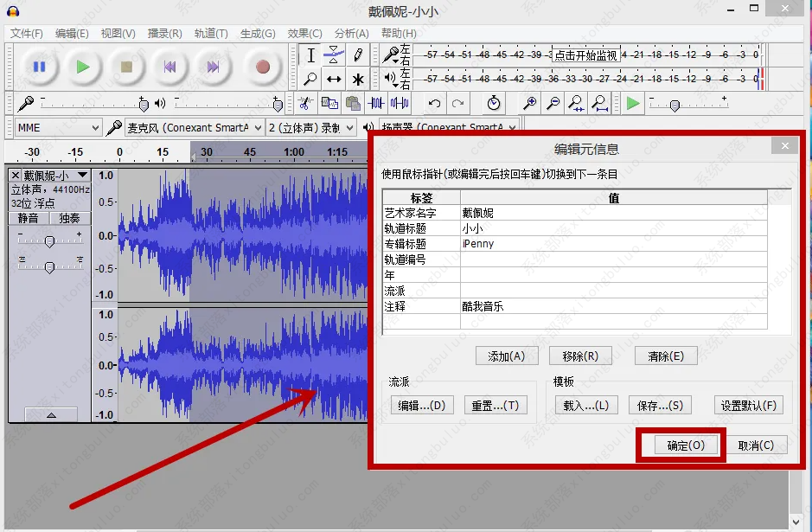Open the 视图(V) menu
This screenshot has height=532, width=812.
(x=118, y=34)
